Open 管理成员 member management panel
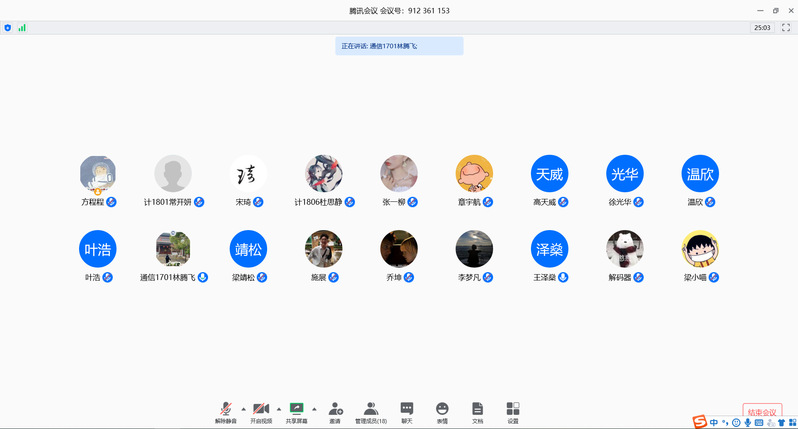Image resolution: width=798 pixels, height=429 pixels. [x=371, y=411]
